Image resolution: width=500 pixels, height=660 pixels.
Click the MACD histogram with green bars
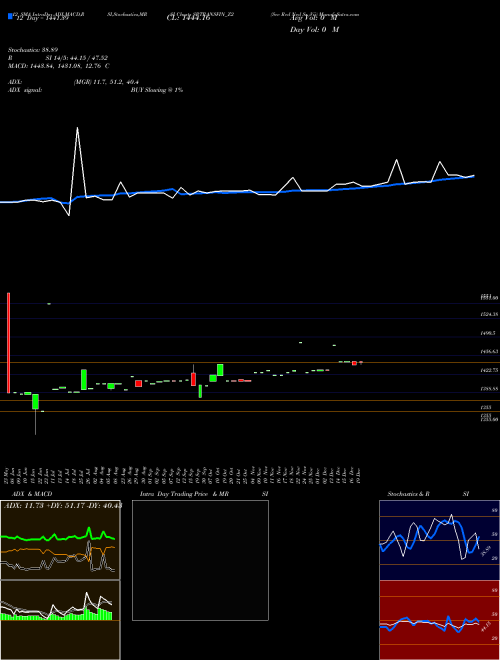(60, 620)
